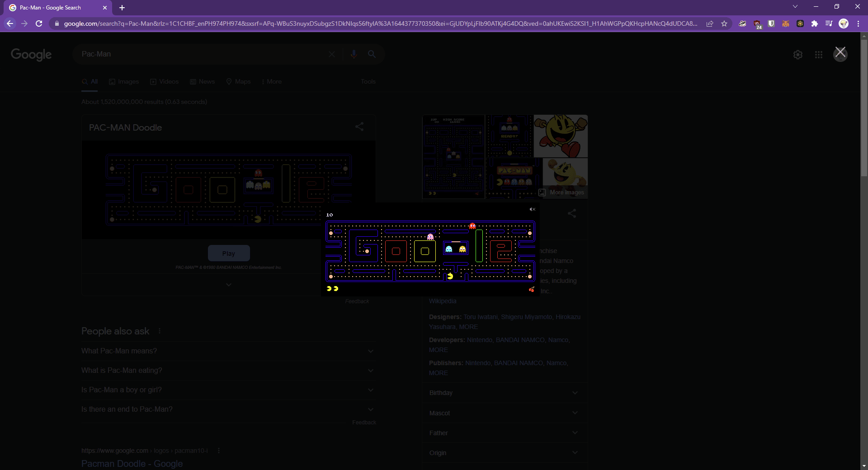Close the Pac-Man game overlay
This screenshot has height=470, width=868.
pyautogui.click(x=840, y=52)
